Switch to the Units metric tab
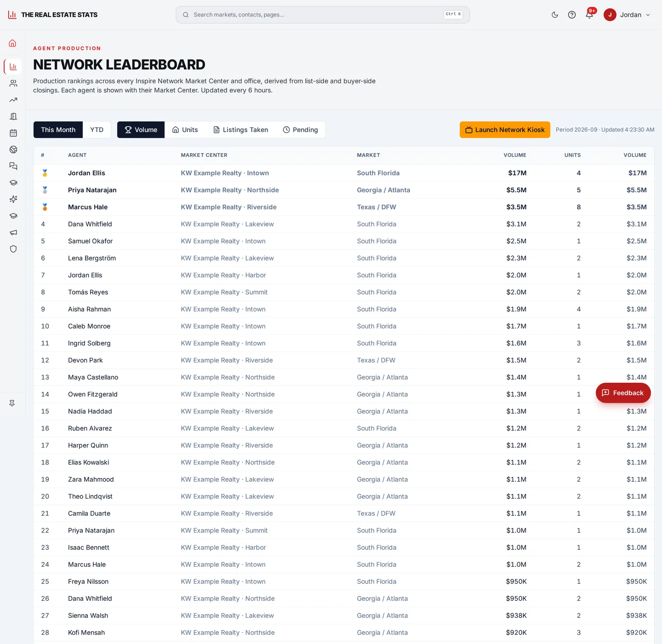This screenshot has width=662, height=644. point(185,130)
